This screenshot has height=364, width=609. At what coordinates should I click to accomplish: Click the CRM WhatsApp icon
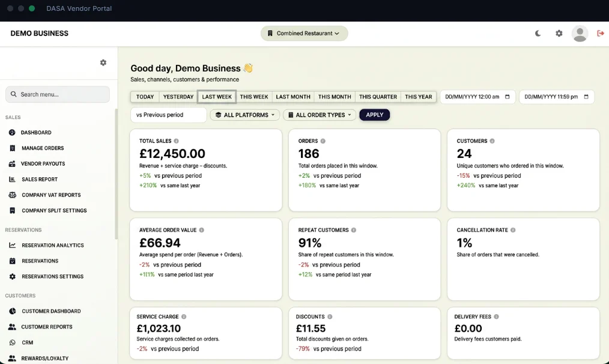(13, 342)
